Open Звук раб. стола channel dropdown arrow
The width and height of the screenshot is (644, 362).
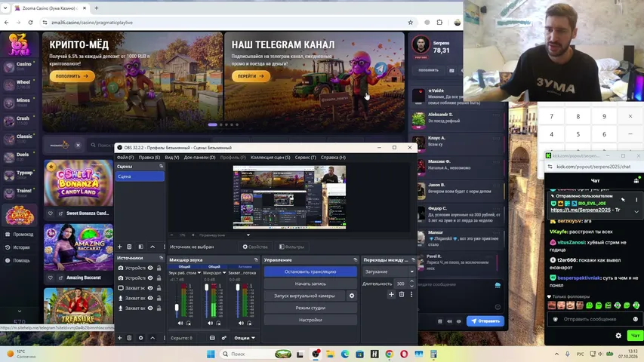point(199,273)
